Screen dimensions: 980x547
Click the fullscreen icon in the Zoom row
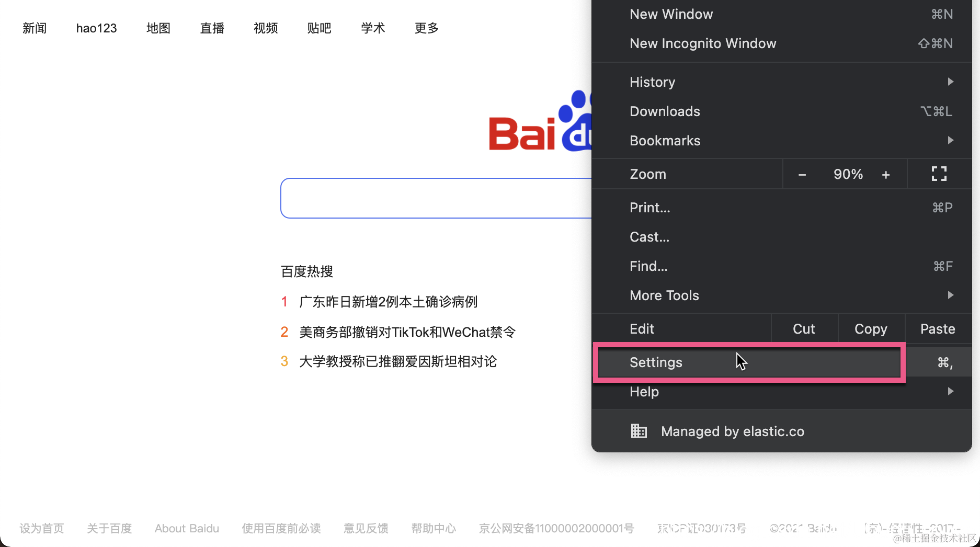coord(939,174)
